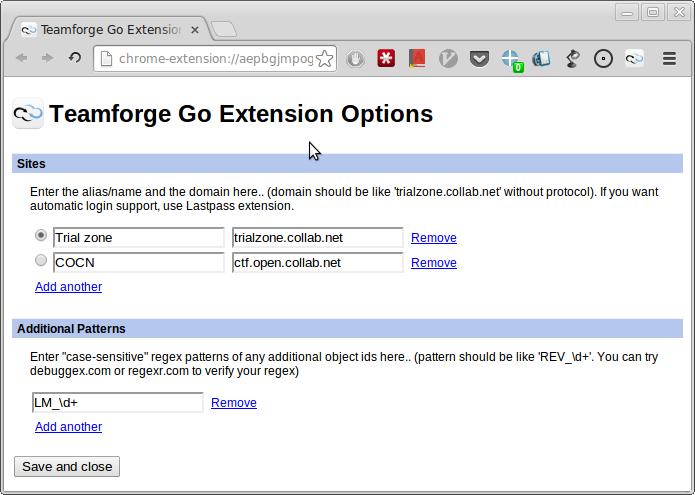Click the Teamforge logo beside page heading
Viewport: 695px width, 495px height.
[x=28, y=113]
